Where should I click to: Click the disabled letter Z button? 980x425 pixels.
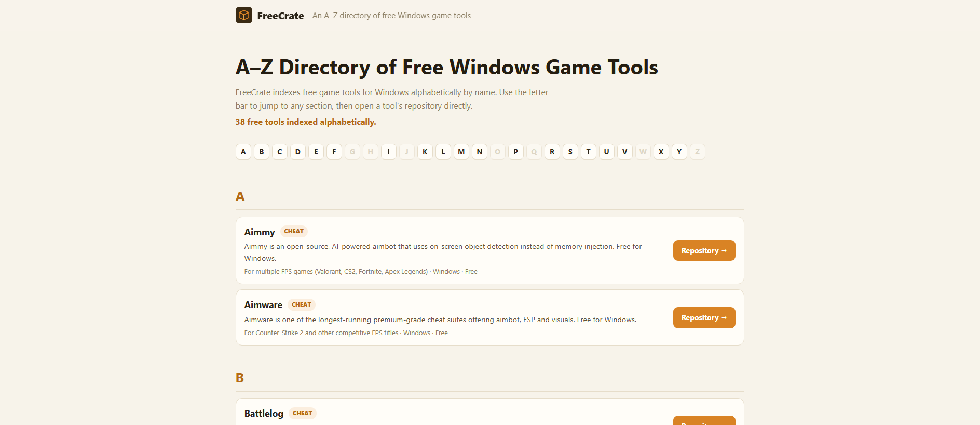point(698,152)
